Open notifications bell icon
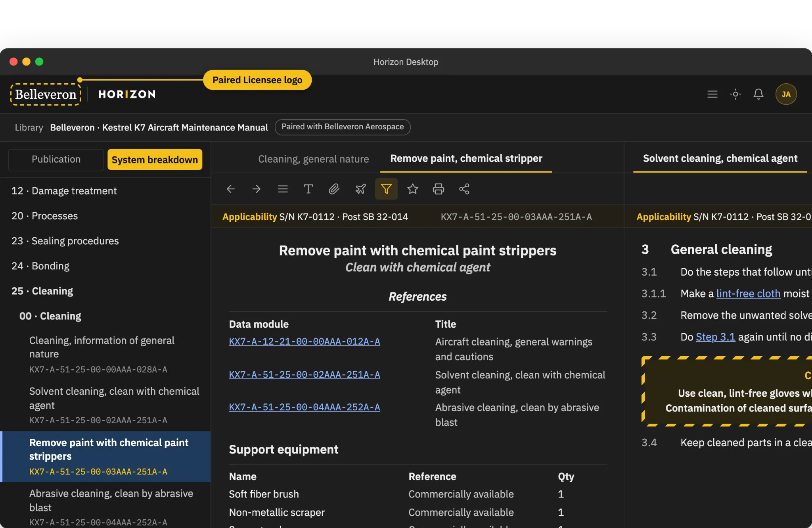812x528 pixels. (x=758, y=94)
